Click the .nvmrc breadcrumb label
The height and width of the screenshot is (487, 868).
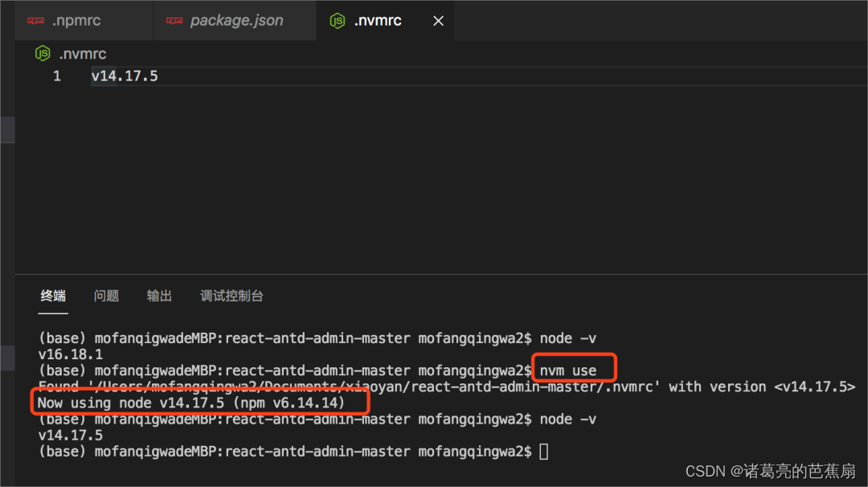click(x=83, y=54)
